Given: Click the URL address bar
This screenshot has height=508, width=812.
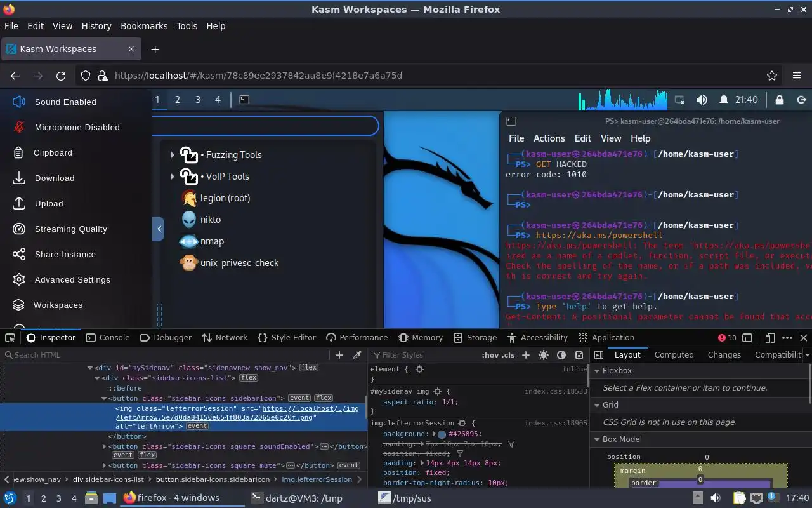Looking at the screenshot, I should (430, 76).
